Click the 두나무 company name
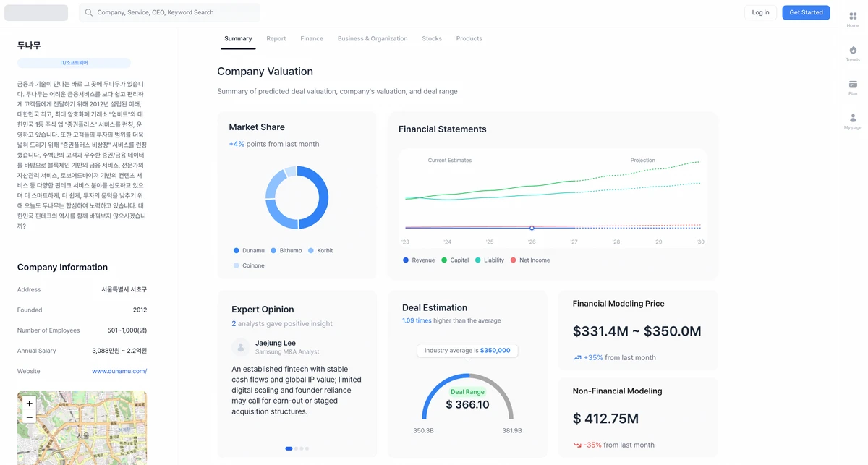 click(x=29, y=45)
